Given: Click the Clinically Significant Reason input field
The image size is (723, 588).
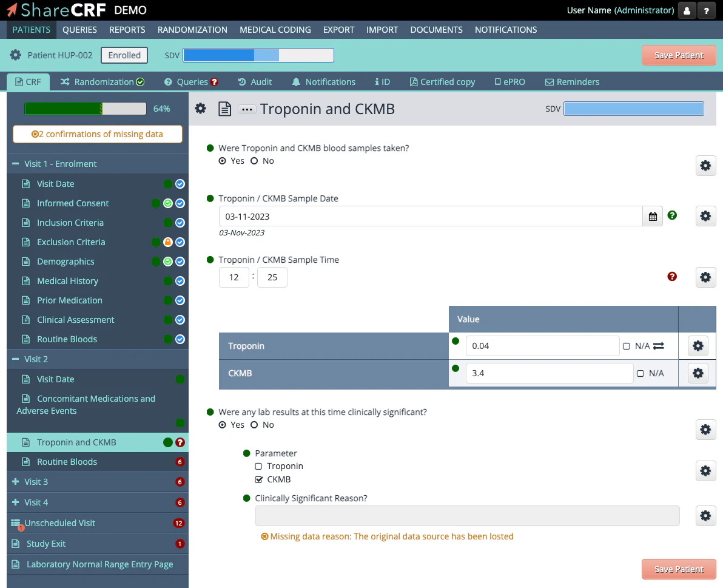Looking at the screenshot, I should coord(467,516).
